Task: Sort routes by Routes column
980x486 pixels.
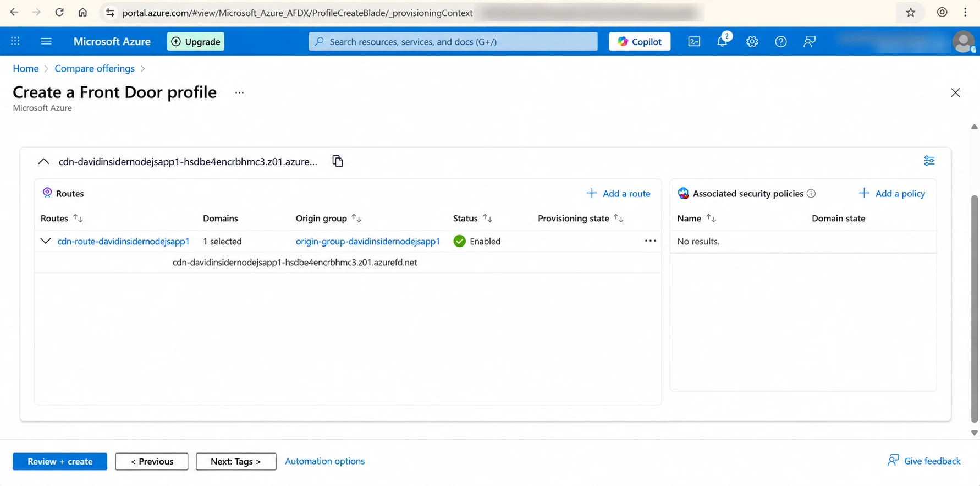Action: (78, 219)
